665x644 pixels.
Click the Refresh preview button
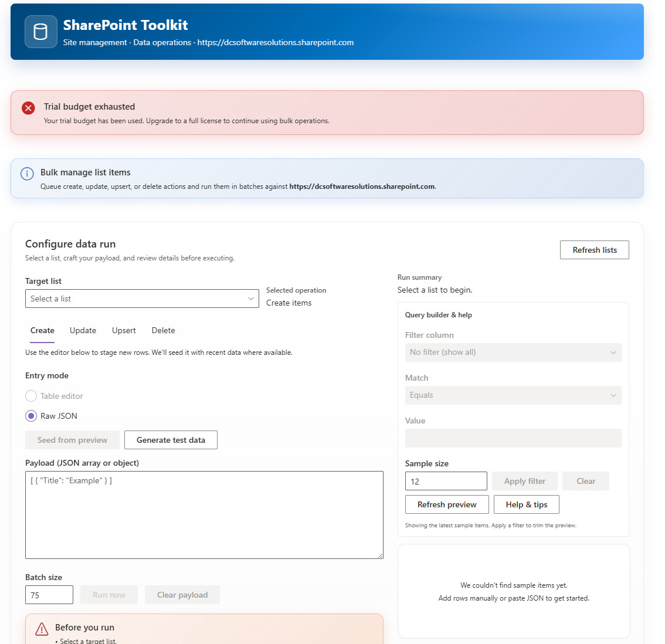pos(447,504)
